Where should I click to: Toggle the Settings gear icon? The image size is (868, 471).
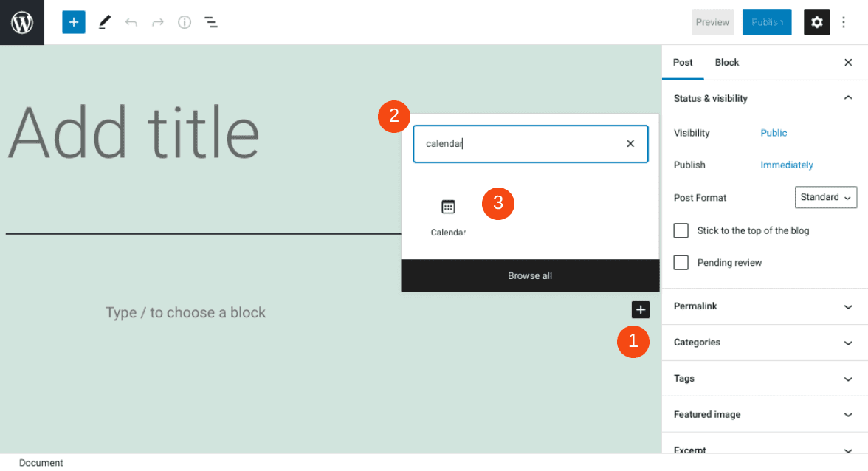816,22
